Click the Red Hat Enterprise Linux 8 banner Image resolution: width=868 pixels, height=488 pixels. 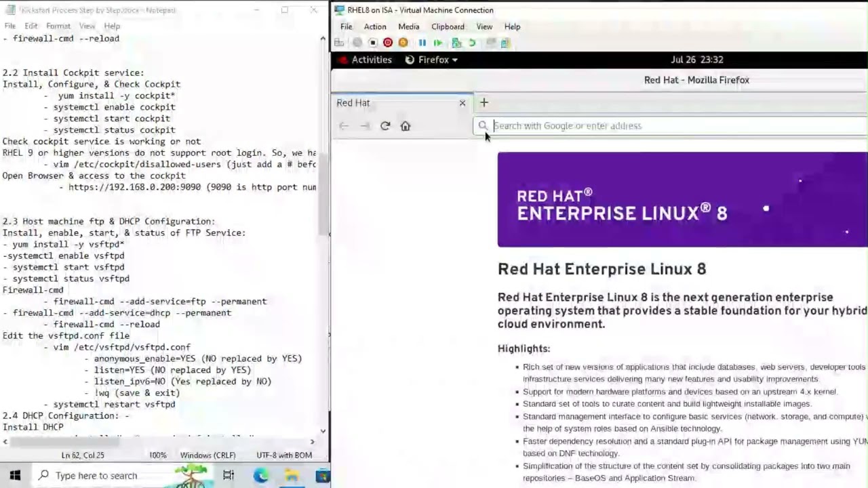coord(682,199)
